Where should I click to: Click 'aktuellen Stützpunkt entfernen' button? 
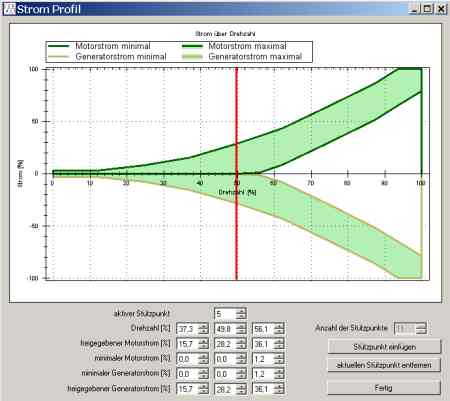pyautogui.click(x=384, y=365)
